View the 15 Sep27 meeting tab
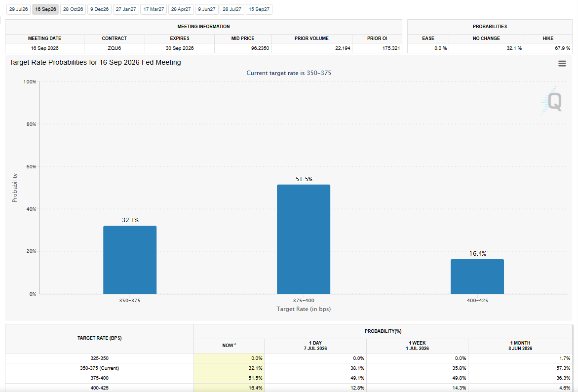Image resolution: width=578 pixels, height=392 pixels. [x=259, y=9]
